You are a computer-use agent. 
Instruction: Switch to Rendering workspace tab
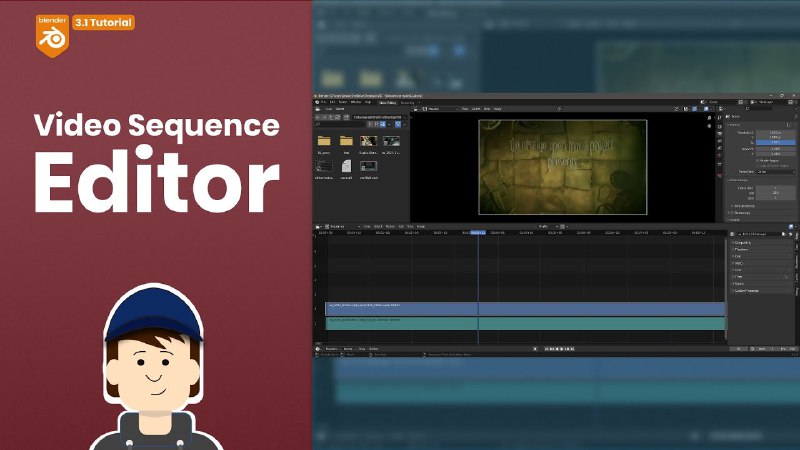(407, 103)
